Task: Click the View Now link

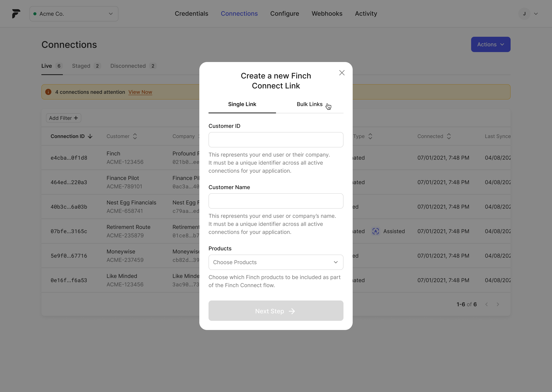Action: tap(140, 92)
